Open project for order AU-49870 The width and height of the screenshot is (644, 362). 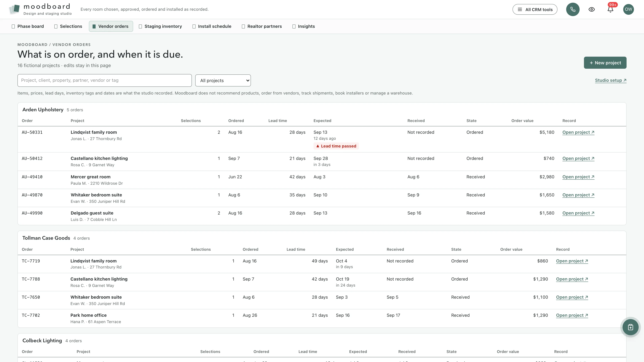(x=578, y=195)
